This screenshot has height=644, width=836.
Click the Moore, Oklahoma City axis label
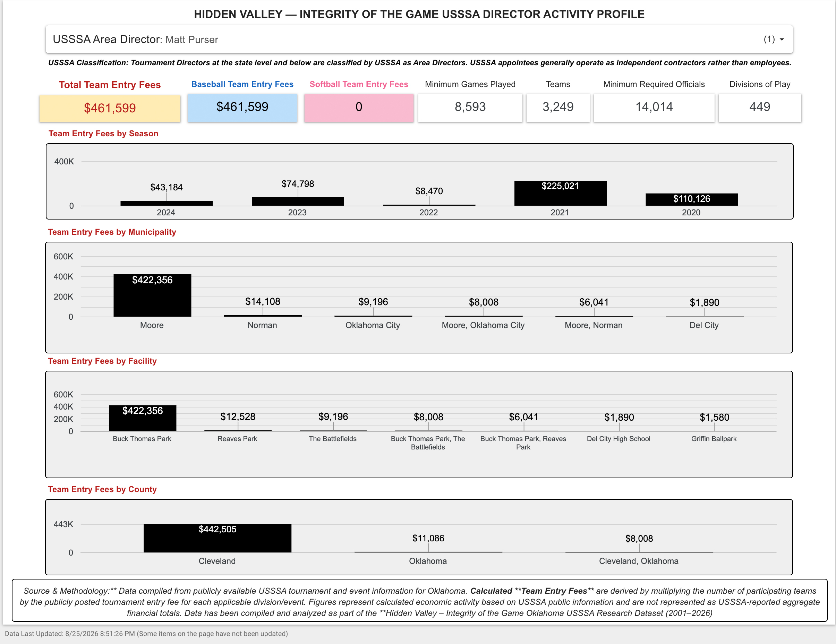pyautogui.click(x=483, y=325)
